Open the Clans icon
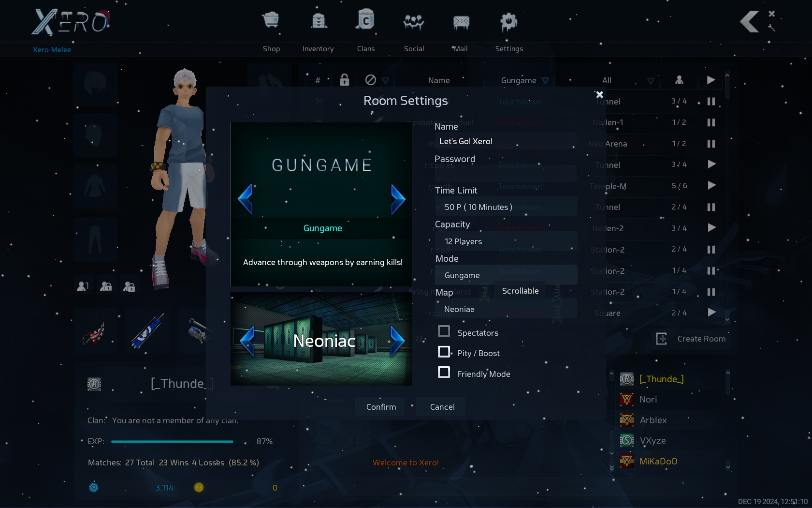The height and width of the screenshot is (508, 812). [x=365, y=21]
